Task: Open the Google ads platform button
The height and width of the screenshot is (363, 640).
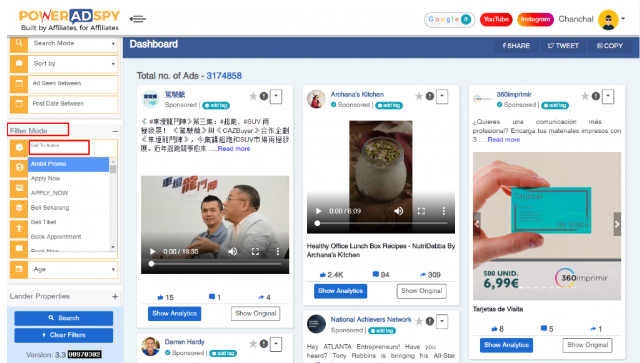Action: pos(449,19)
